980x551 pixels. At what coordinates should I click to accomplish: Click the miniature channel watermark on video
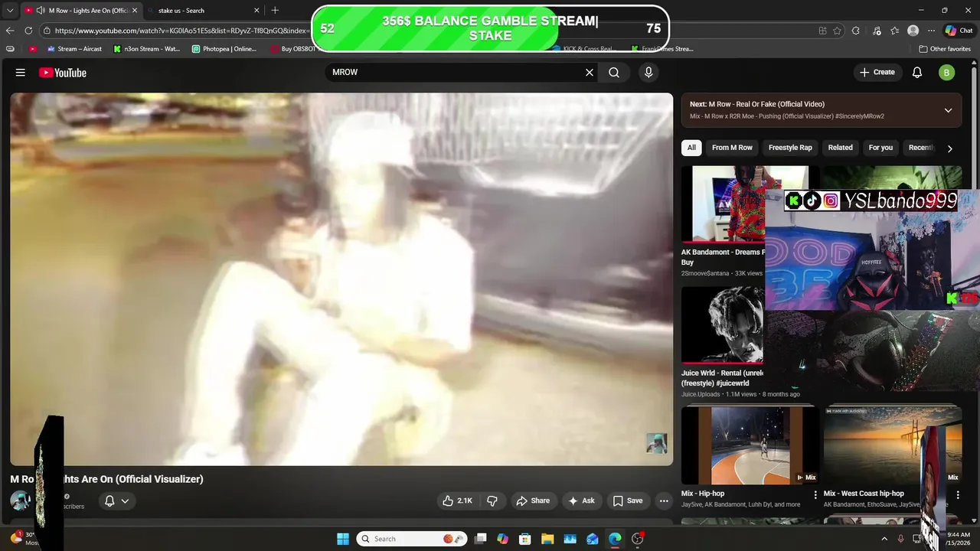coord(656,443)
